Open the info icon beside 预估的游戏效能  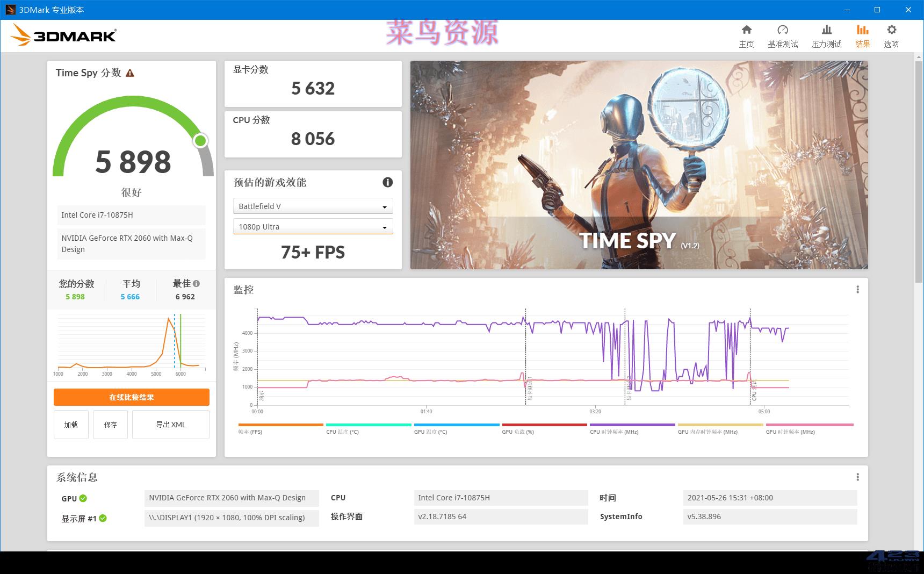(388, 182)
